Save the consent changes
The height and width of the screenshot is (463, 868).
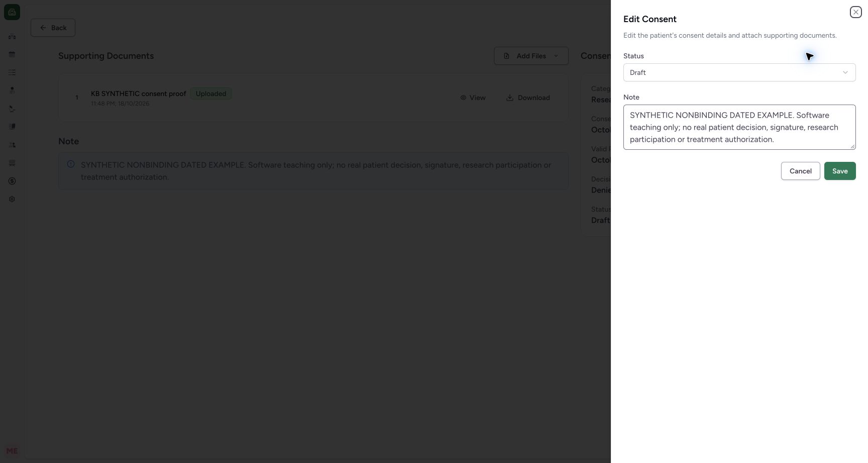[x=840, y=171]
